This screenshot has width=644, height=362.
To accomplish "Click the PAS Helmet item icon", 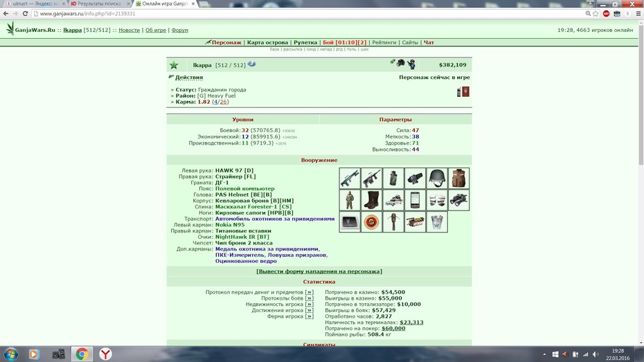I will coord(436,178).
